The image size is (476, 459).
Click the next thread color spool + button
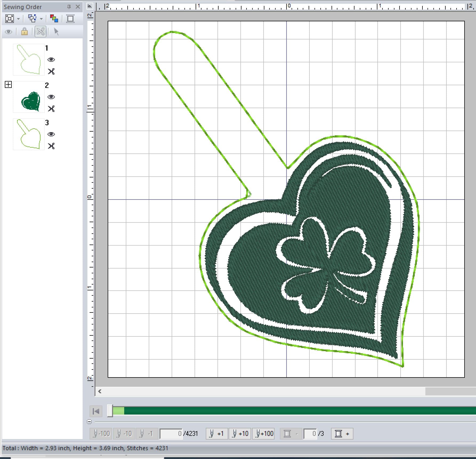(342, 434)
